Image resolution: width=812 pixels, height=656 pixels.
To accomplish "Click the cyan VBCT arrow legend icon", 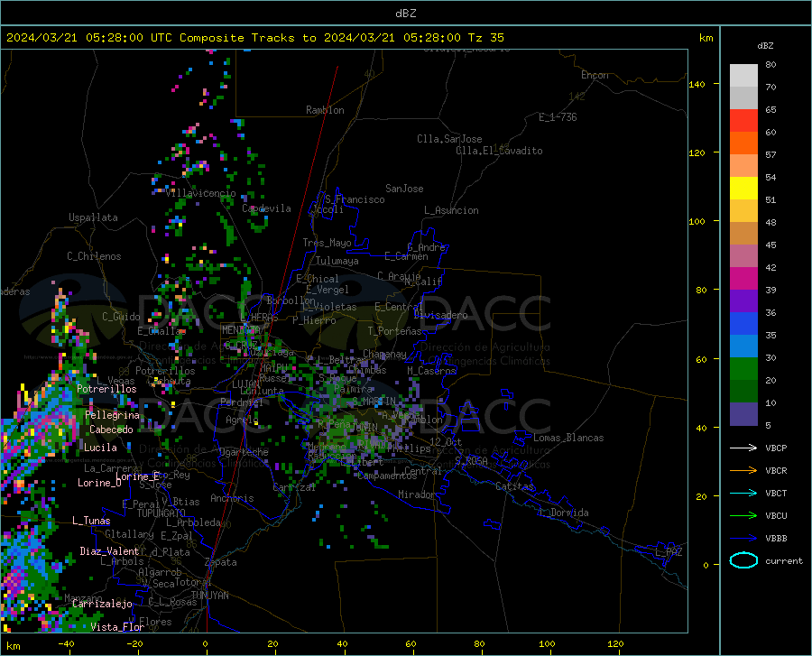I will pyautogui.click(x=743, y=493).
